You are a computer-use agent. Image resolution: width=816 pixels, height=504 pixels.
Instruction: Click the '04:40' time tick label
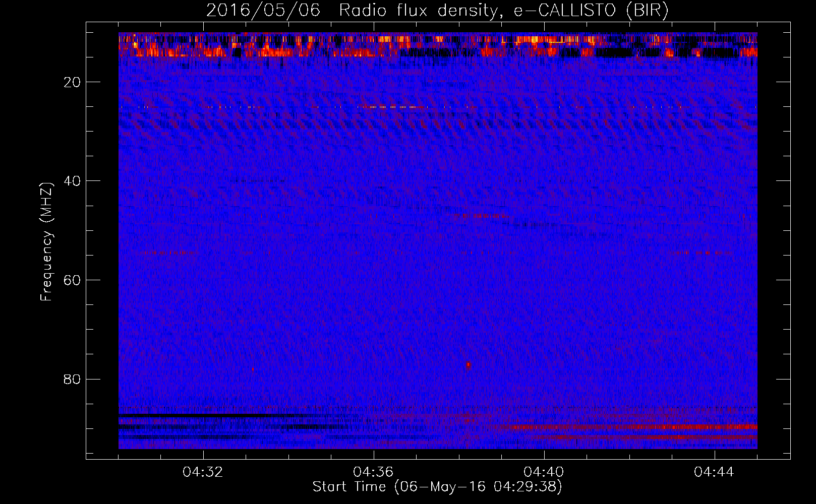tap(544, 472)
